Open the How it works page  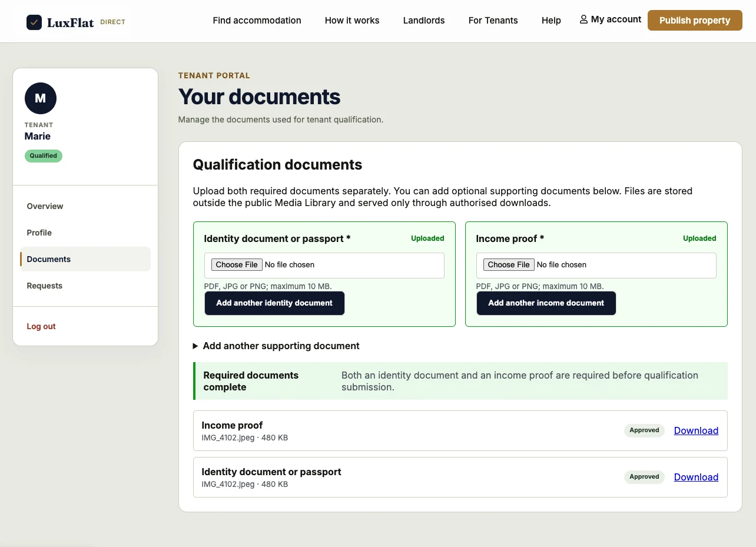coord(352,21)
